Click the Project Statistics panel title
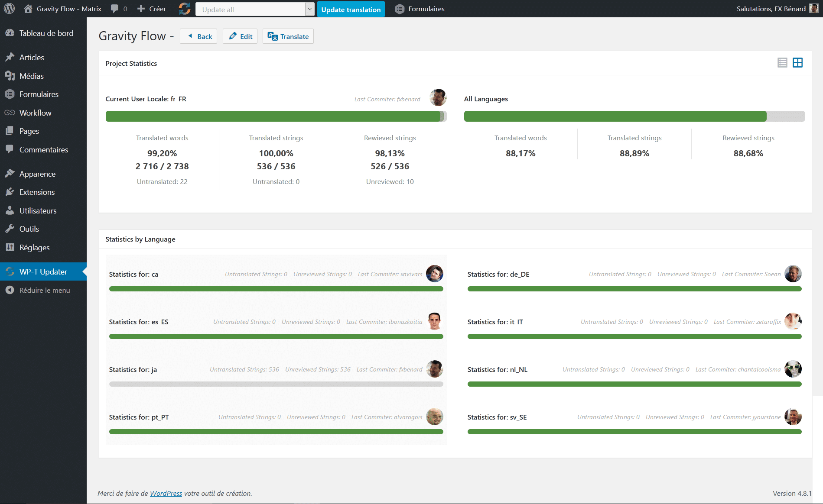This screenshot has width=823, height=504. pyautogui.click(x=131, y=63)
